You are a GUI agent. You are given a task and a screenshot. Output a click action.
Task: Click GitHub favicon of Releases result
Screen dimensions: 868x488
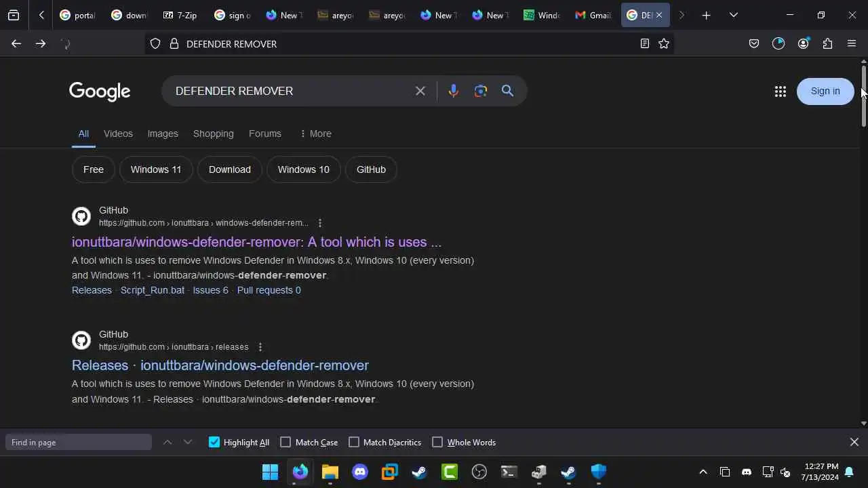coord(81,340)
